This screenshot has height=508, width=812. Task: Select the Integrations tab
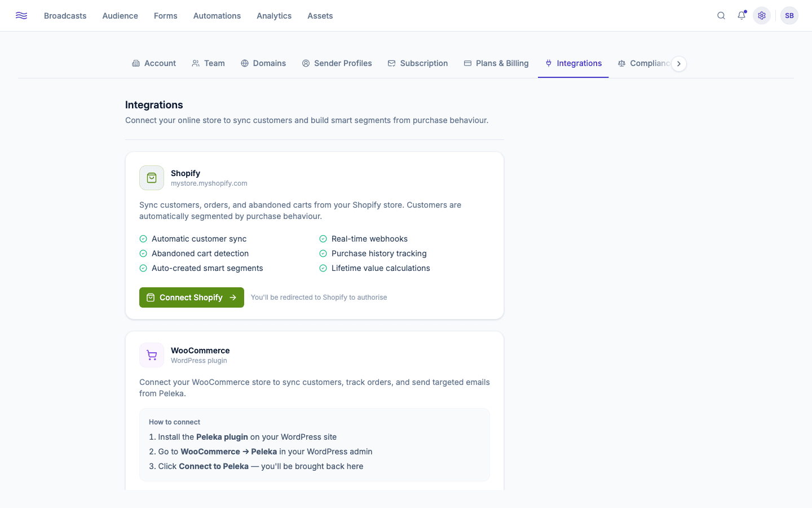(573, 63)
